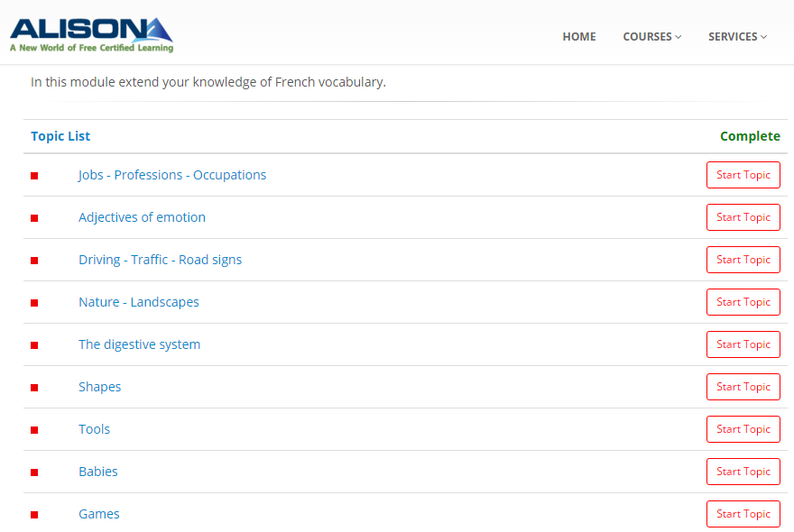The height and width of the screenshot is (532, 794).
Task: Start Topic for Nature - Landscapes
Action: point(743,302)
